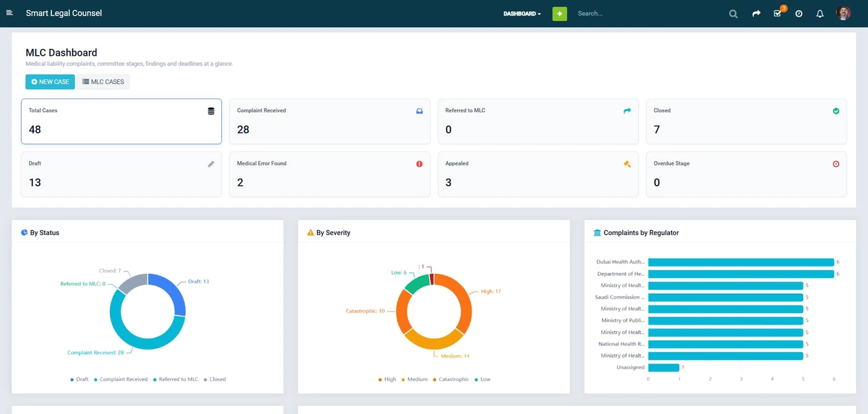868x414 pixels.
Task: Click the NEW CASE button
Action: point(50,82)
